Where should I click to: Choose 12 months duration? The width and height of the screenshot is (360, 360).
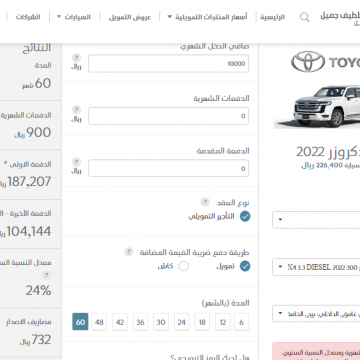(223, 322)
